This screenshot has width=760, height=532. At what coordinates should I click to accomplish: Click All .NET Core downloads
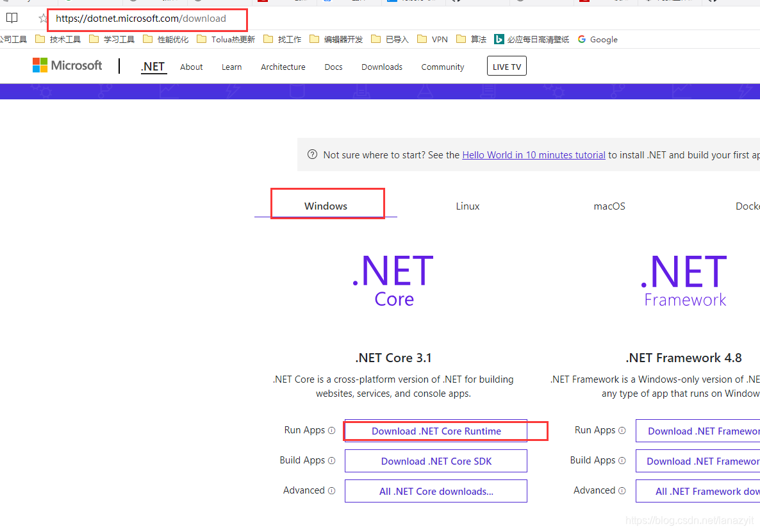(436, 491)
